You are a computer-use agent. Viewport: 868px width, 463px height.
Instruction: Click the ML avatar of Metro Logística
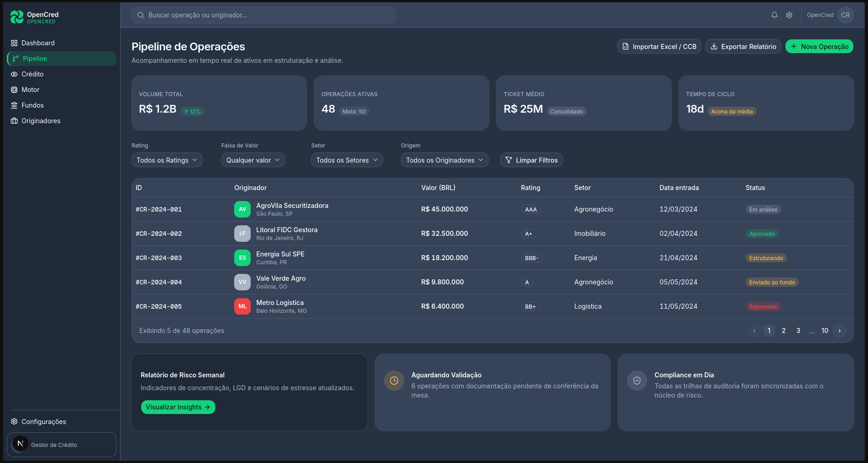coord(242,306)
